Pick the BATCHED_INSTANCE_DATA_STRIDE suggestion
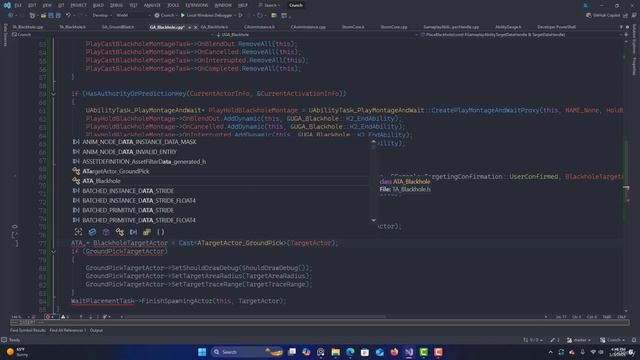Screen dimensions: 640x360 [220, 191]
